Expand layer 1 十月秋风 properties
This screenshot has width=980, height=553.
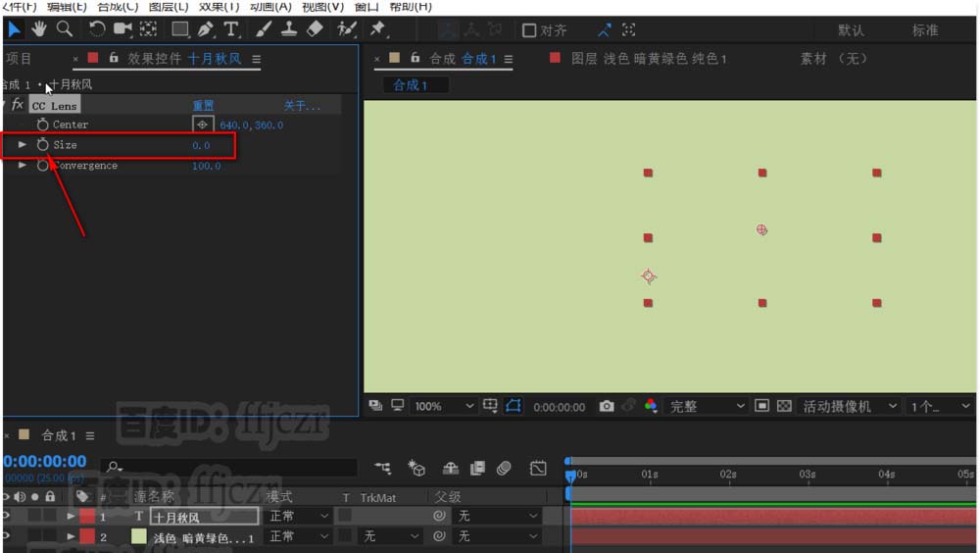click(71, 516)
